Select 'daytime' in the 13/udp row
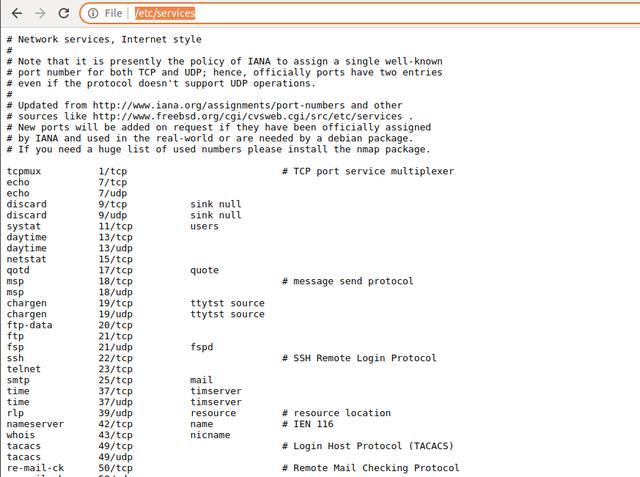Image resolution: width=640 pixels, height=477 pixels. pos(27,248)
